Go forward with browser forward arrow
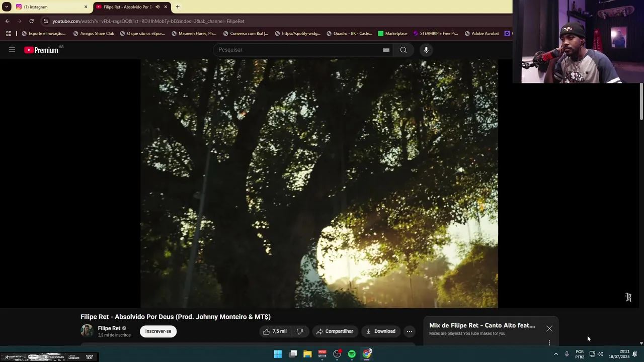 19,21
